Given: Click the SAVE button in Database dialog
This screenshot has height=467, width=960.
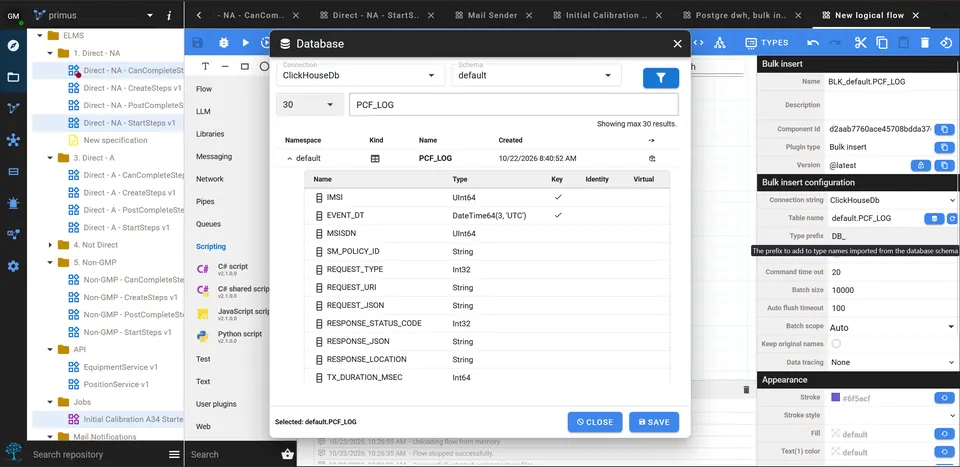Looking at the screenshot, I should (654, 422).
